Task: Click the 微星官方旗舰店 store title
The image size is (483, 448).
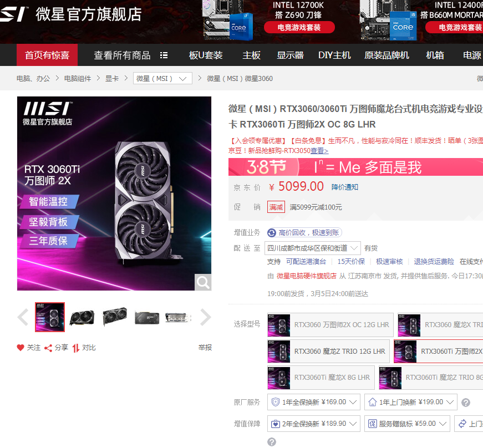Action: (x=89, y=14)
